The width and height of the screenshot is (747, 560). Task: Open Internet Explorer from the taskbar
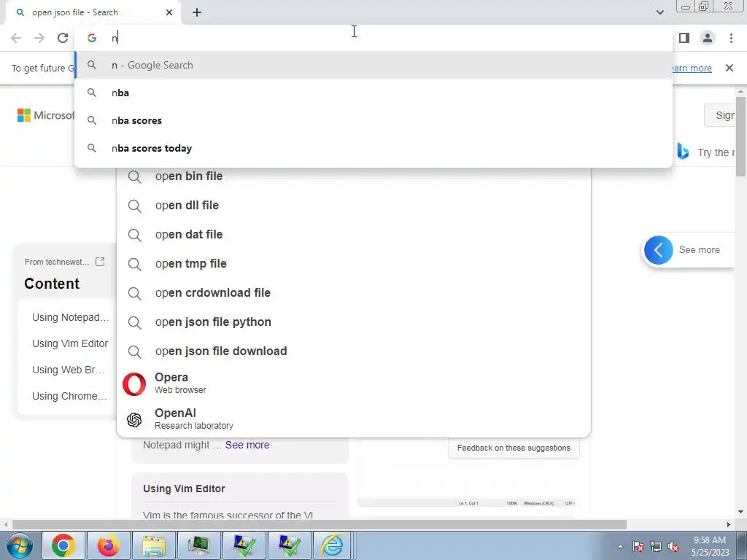click(333, 545)
